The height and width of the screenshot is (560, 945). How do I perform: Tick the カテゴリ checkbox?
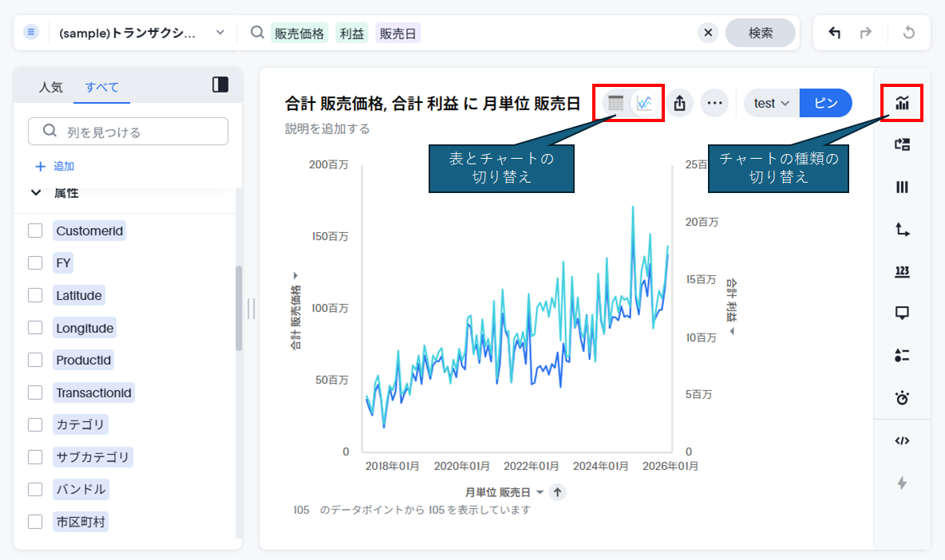click(35, 424)
